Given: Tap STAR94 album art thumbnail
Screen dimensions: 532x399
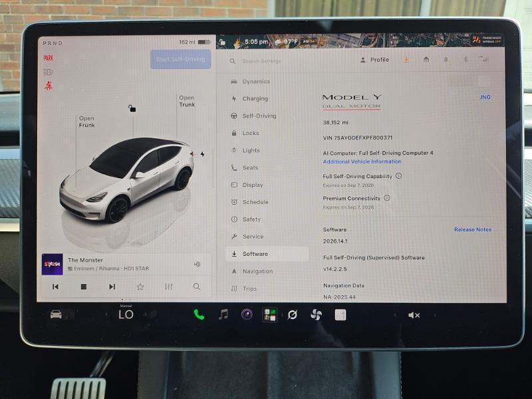Looking at the screenshot, I should (x=53, y=264).
